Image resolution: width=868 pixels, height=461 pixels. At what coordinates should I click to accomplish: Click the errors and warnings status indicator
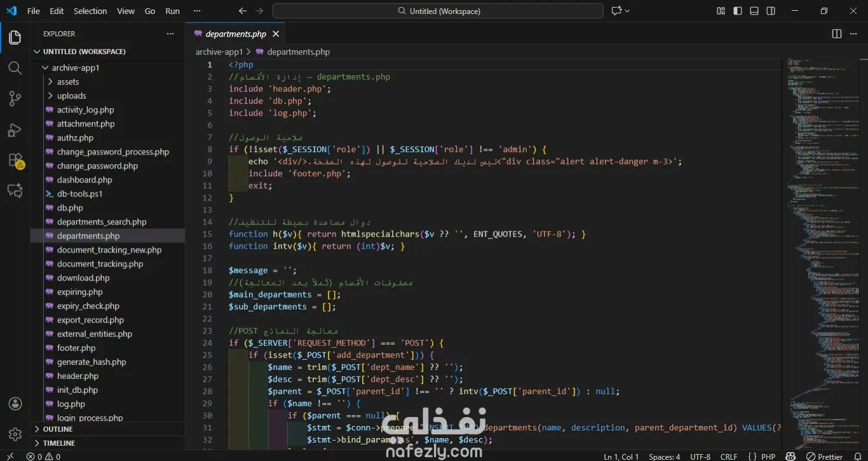[44, 456]
